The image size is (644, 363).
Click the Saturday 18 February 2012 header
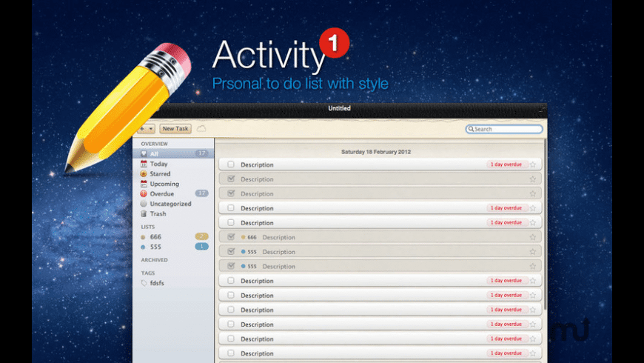coord(376,152)
